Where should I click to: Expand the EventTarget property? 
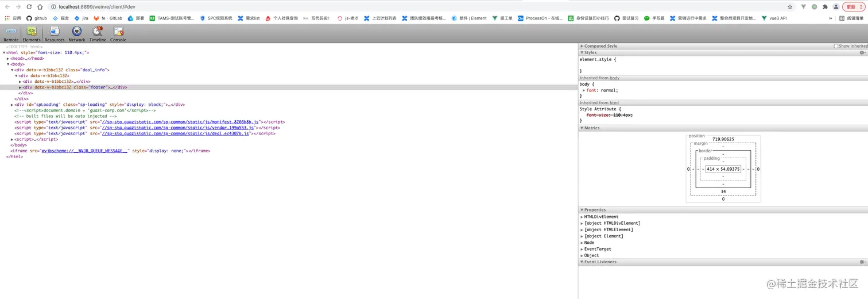tap(582, 249)
